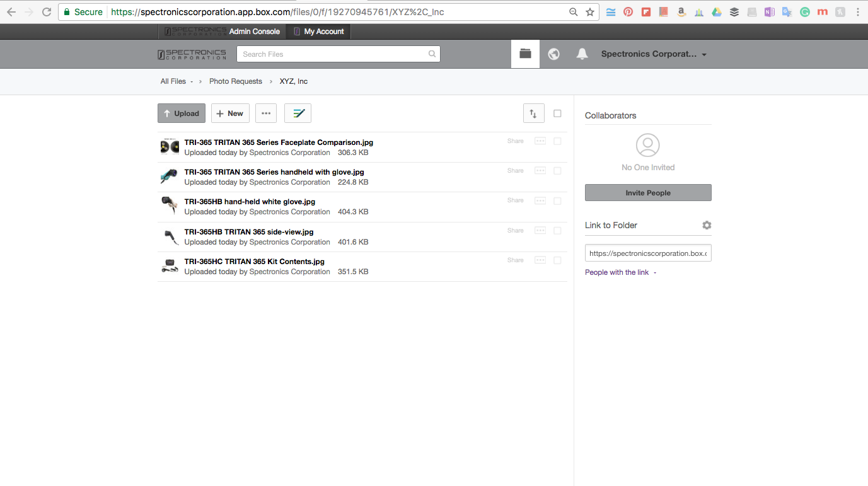Click the sort arrows icon

point(533,113)
